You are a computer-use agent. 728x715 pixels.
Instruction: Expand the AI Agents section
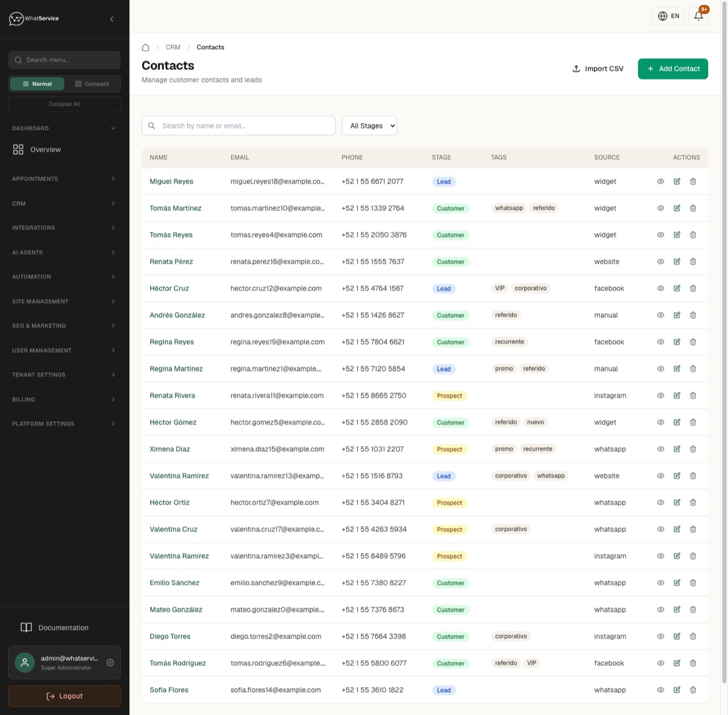[64, 252]
